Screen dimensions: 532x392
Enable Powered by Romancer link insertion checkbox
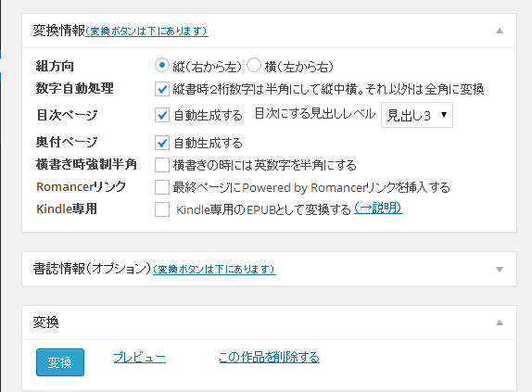click(162, 187)
